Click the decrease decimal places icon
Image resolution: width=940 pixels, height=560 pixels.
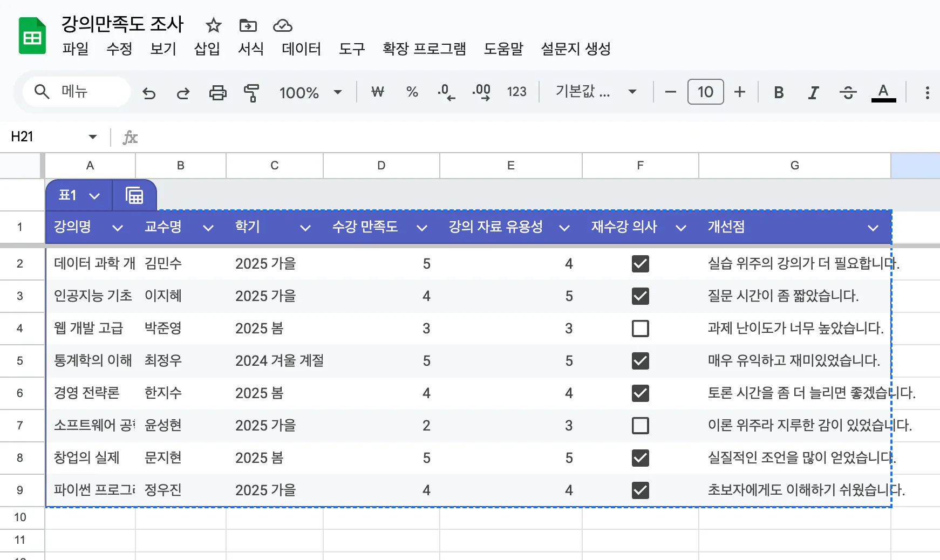446,92
